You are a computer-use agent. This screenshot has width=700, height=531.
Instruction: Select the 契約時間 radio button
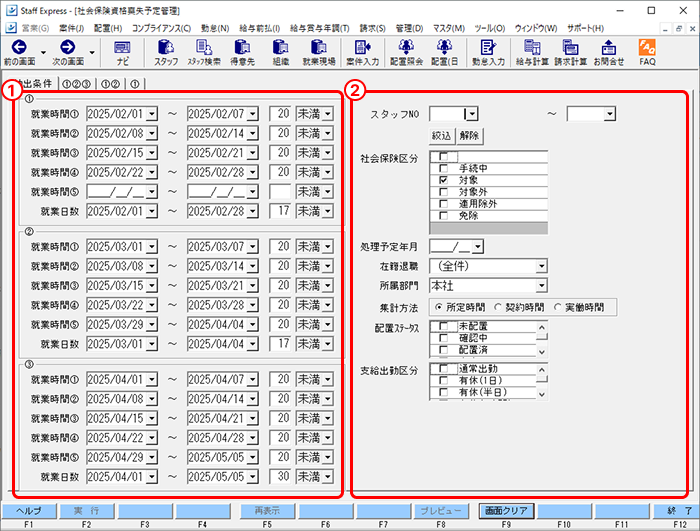click(x=498, y=307)
